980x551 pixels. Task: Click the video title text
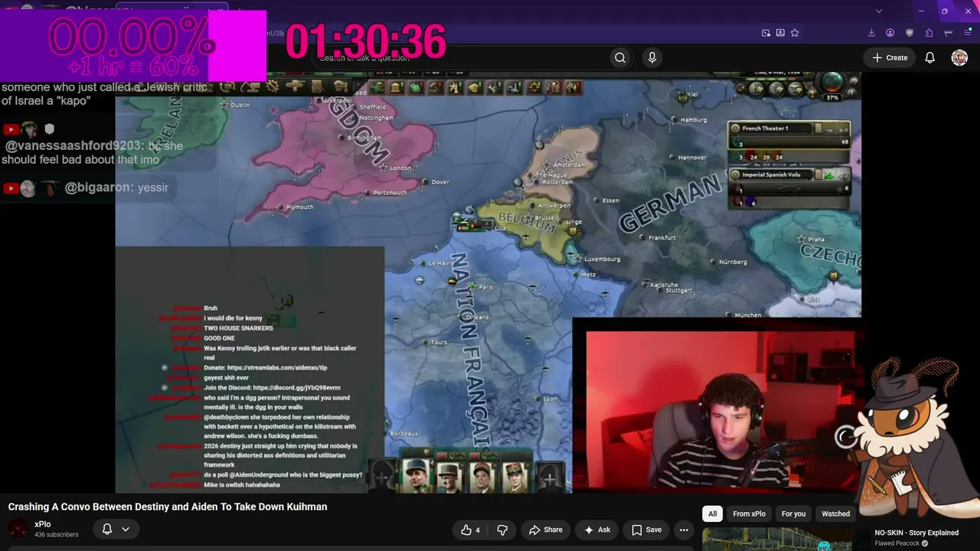[x=168, y=507]
